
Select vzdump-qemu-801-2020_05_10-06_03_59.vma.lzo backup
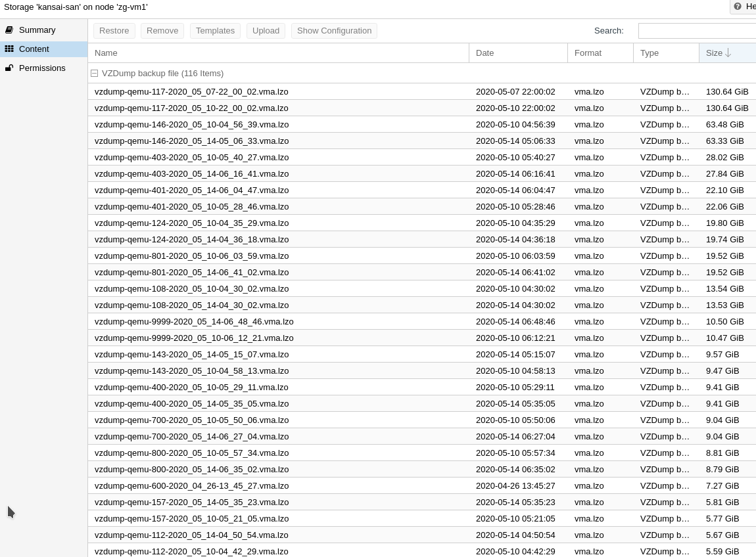[x=422, y=256]
